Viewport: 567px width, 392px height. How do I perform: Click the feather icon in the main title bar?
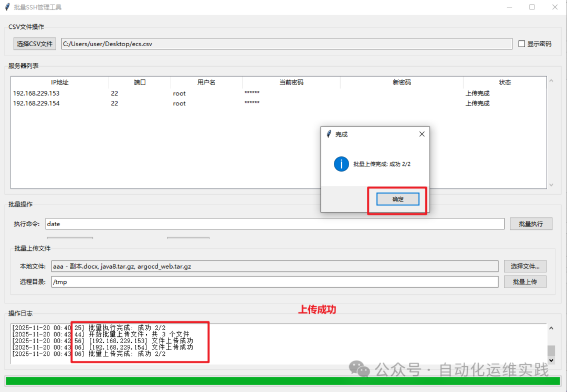pos(7,7)
